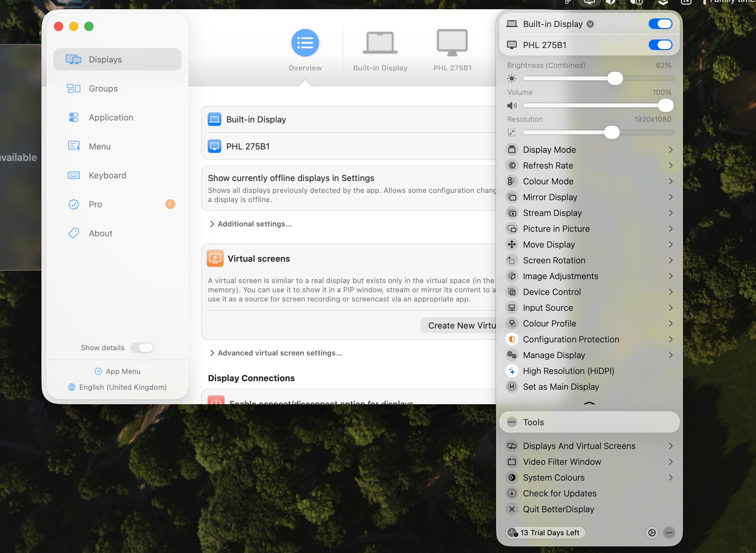Disable the Built-in Display toggle
The height and width of the screenshot is (553, 756).
(660, 23)
